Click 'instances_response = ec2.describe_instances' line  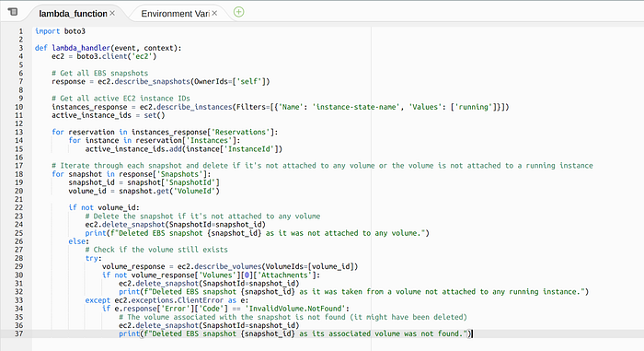tap(280, 107)
